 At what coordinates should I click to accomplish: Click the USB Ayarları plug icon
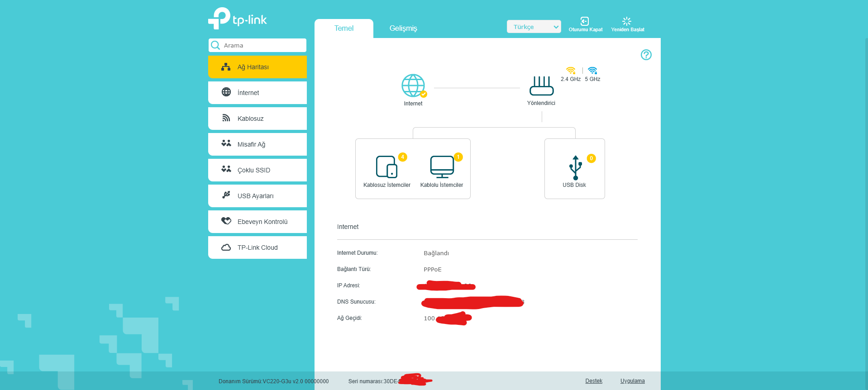pyautogui.click(x=226, y=195)
